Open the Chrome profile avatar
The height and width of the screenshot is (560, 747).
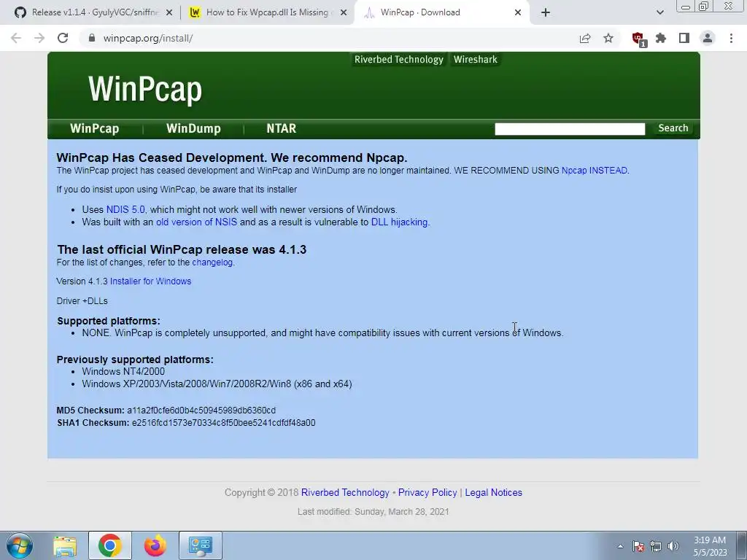tap(708, 38)
